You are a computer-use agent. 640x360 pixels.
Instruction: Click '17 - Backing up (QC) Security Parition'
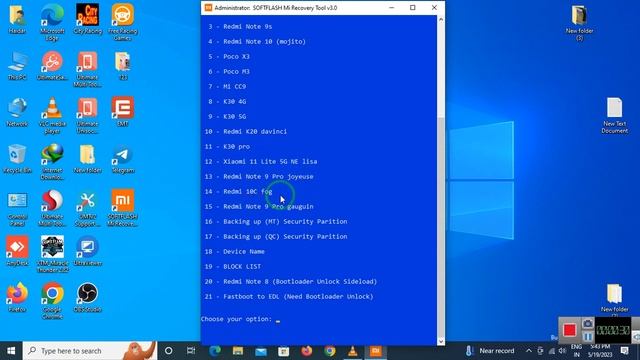tap(276, 237)
